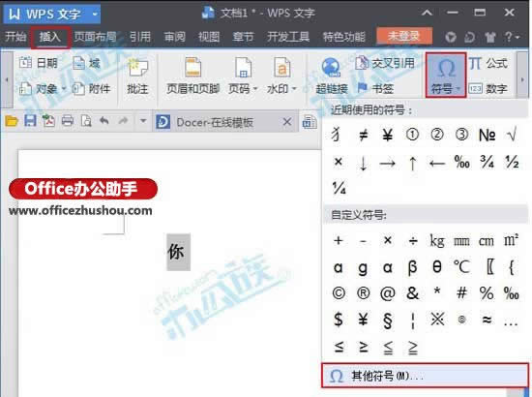The height and width of the screenshot is (397, 532).
Task: Click the Print icon in quick toolbar
Action: tap(67, 121)
